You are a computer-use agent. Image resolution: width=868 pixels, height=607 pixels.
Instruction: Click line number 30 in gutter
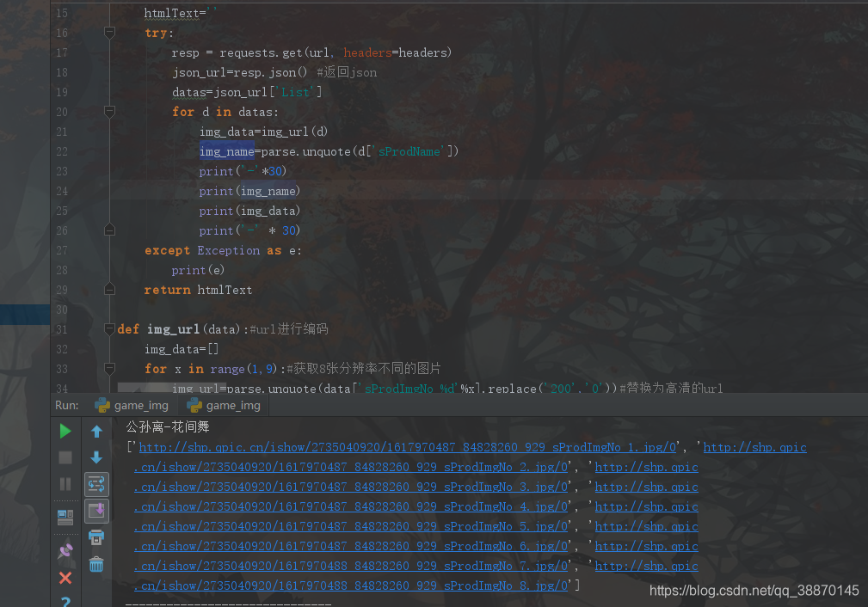62,310
